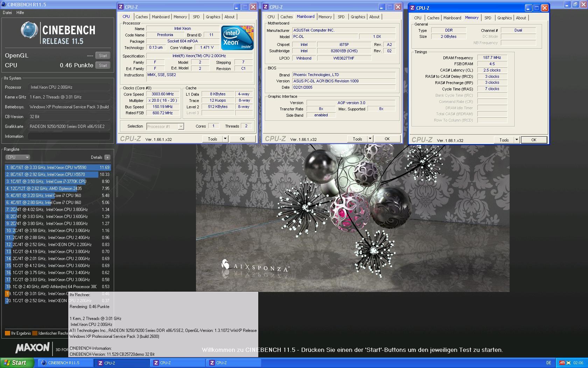Click OK in the CPU-Z Mainboard window
This screenshot has width=588, height=368.
click(387, 139)
